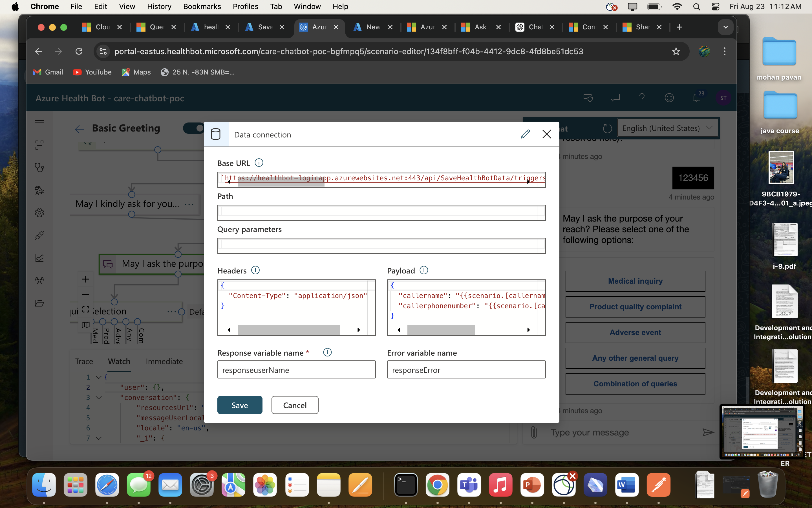Image resolution: width=812 pixels, height=508 pixels.
Task: Open the language models icon in sidebar
Action: [x=39, y=190]
